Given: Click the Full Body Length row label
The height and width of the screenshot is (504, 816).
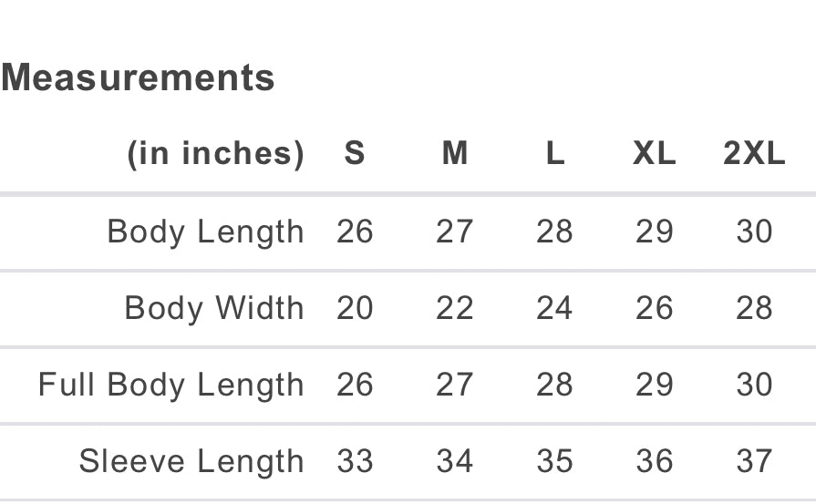Looking at the screenshot, I should click(171, 385).
